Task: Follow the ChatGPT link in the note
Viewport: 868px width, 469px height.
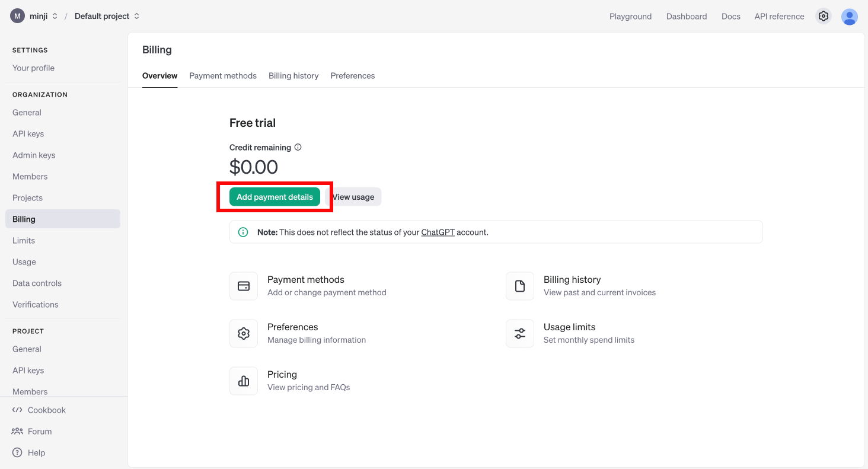Action: [x=438, y=232]
